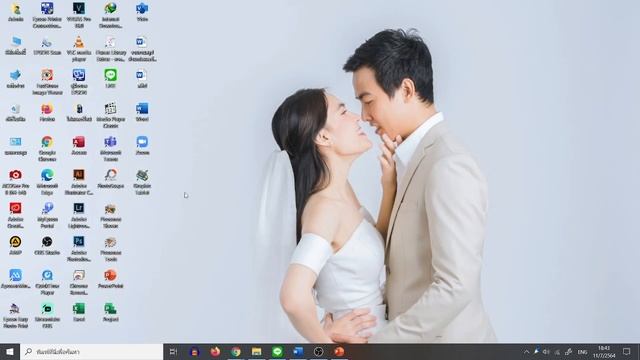The height and width of the screenshot is (360, 640).
Task: Launch VEGAS Pro 18.0 from desktop
Action: [79, 14]
